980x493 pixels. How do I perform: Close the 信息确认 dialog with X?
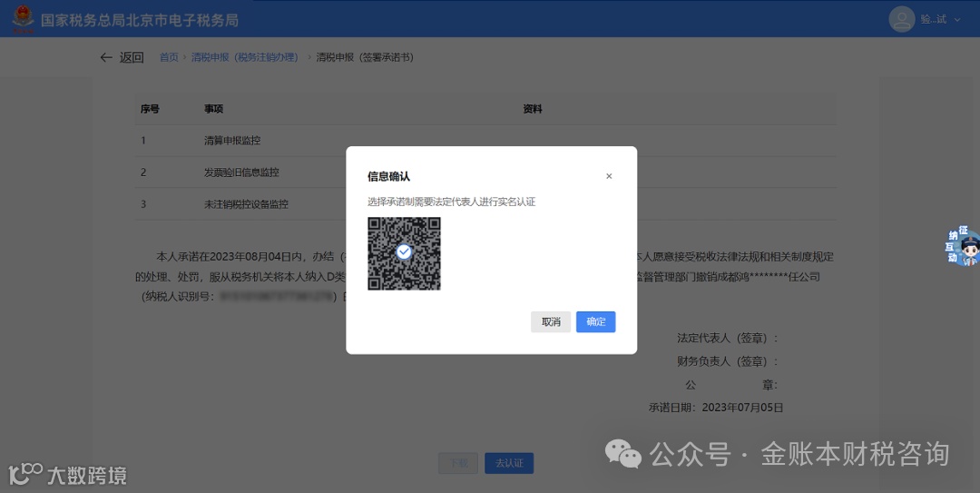pyautogui.click(x=609, y=176)
